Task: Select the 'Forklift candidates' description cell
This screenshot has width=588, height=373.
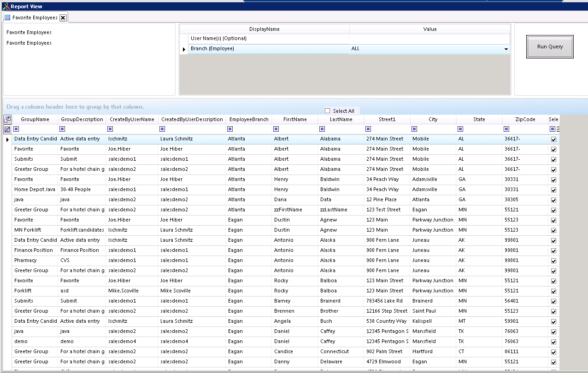Action: [82, 230]
